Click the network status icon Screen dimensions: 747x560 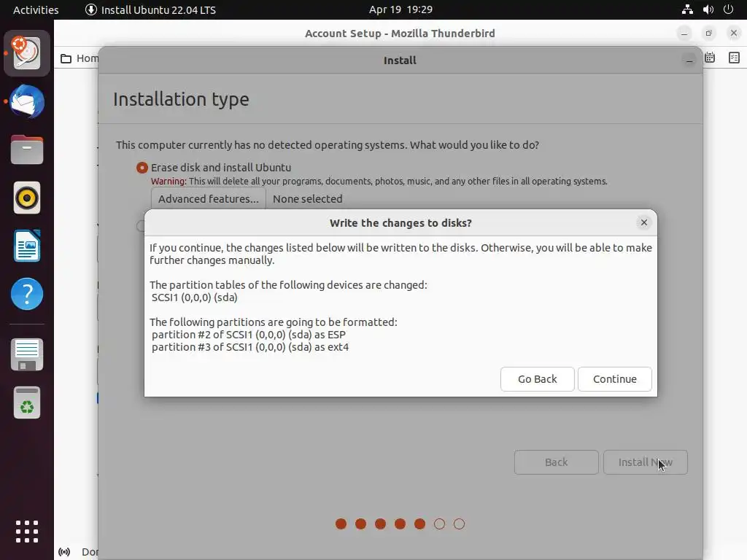coord(687,9)
